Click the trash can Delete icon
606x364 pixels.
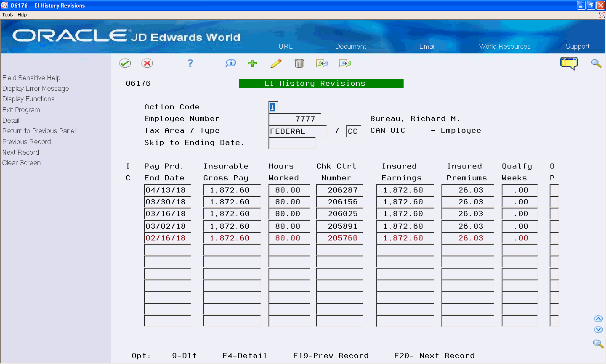299,63
